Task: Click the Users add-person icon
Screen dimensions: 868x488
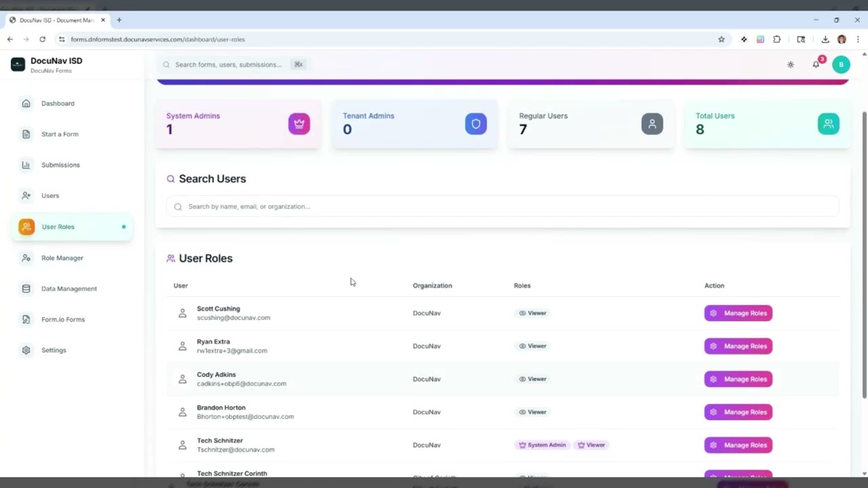Action: point(26,195)
